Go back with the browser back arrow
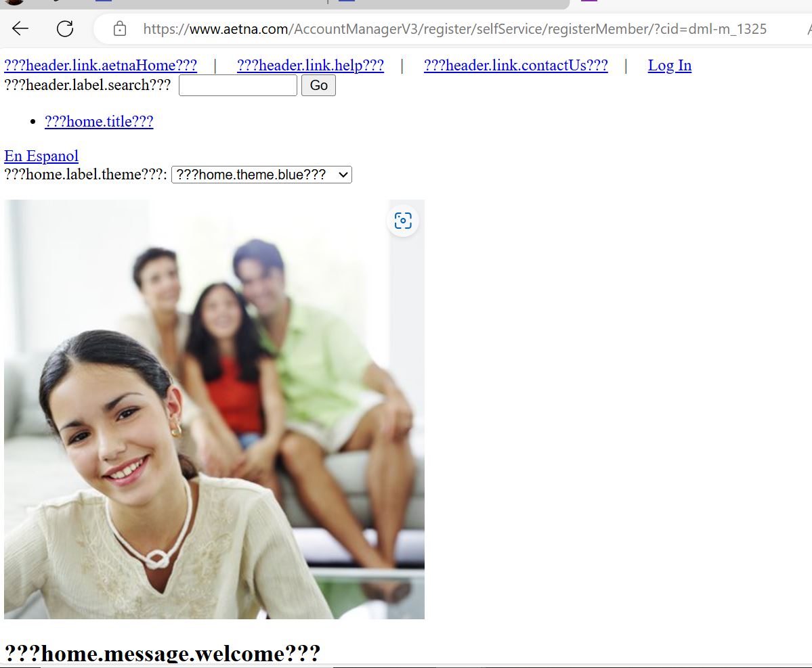 pyautogui.click(x=20, y=28)
